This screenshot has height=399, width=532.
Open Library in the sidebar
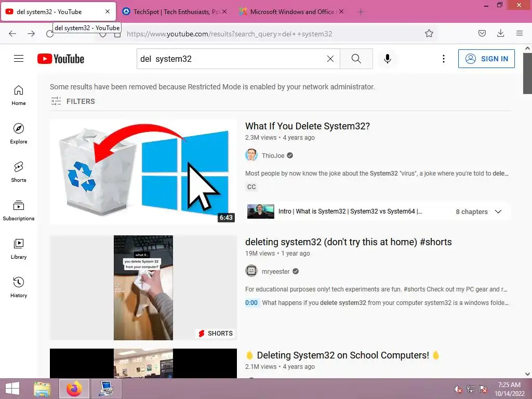pos(19,249)
